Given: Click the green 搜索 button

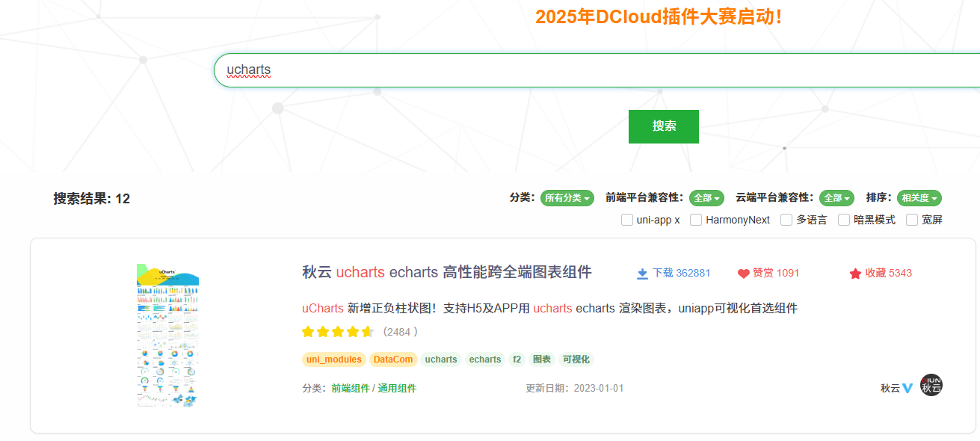Looking at the screenshot, I should coord(664,126).
